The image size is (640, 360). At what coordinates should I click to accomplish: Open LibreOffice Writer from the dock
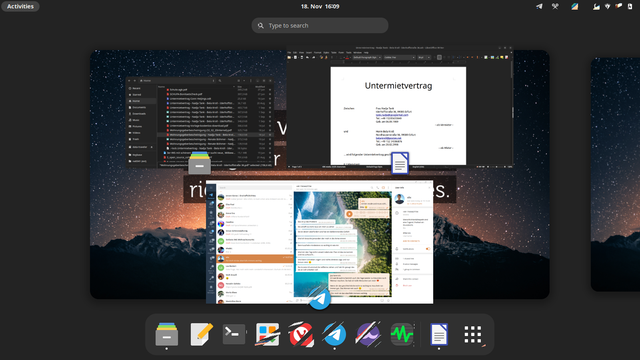pyautogui.click(x=439, y=334)
